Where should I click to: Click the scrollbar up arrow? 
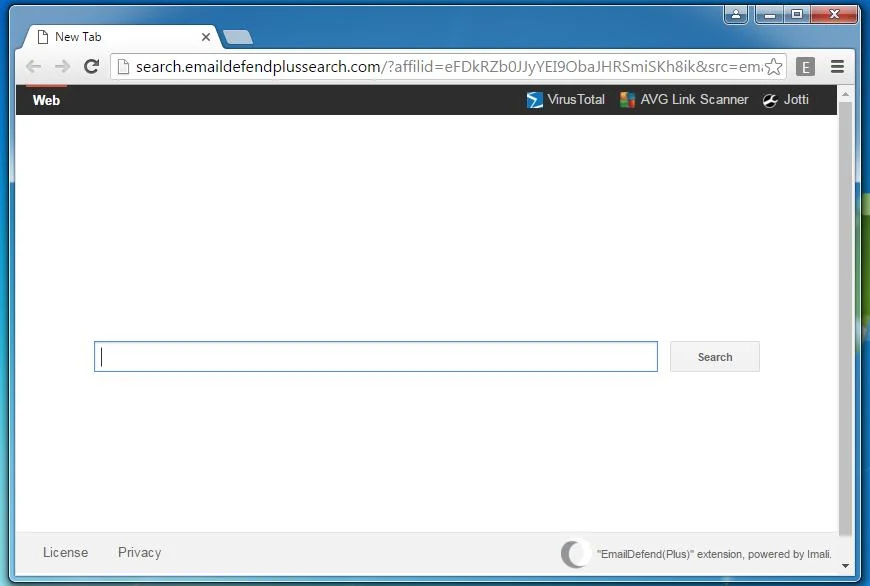click(845, 94)
